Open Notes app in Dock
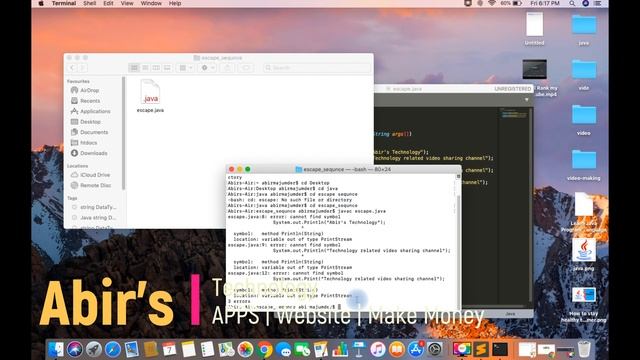Screen dimensions: 640x360 [x=189, y=350]
